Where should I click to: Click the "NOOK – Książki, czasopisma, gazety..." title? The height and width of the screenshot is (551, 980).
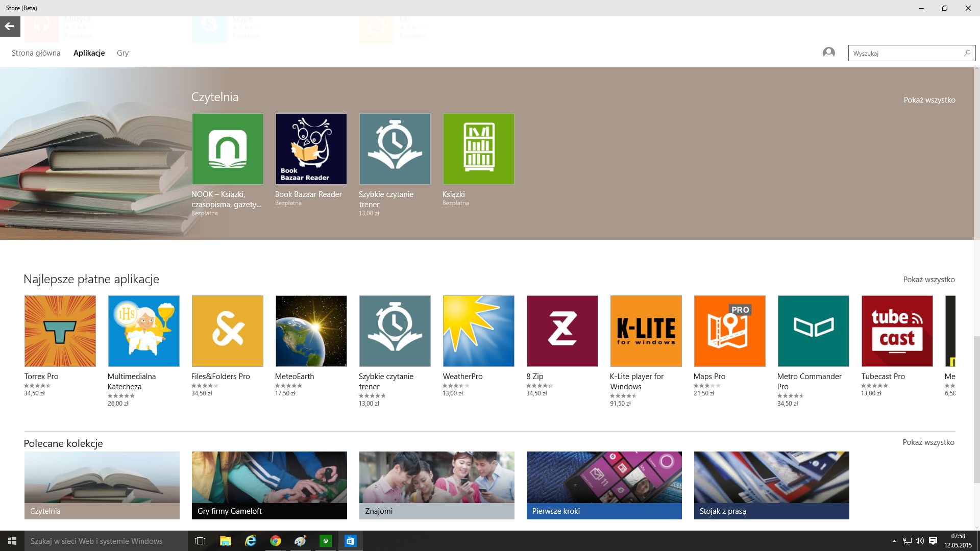coord(227,199)
